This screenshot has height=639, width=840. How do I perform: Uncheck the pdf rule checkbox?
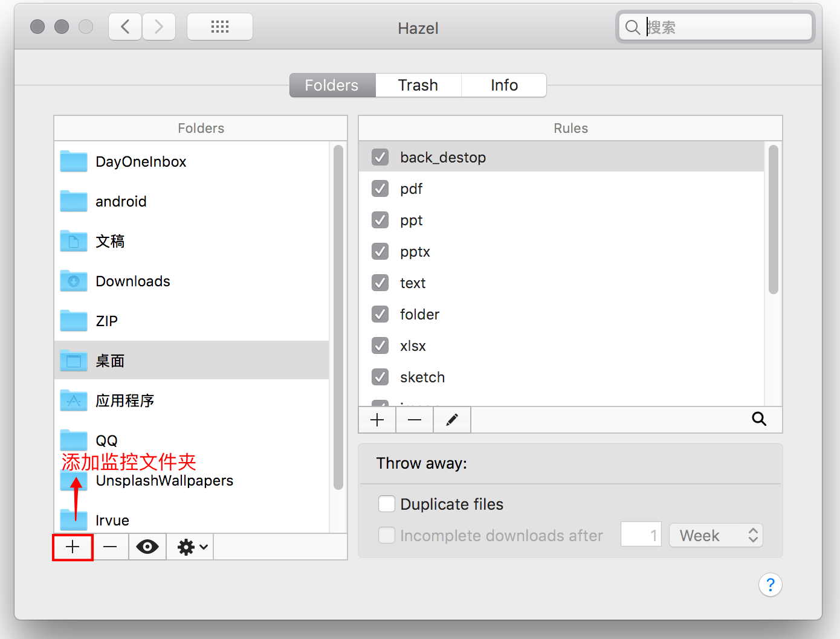380,189
